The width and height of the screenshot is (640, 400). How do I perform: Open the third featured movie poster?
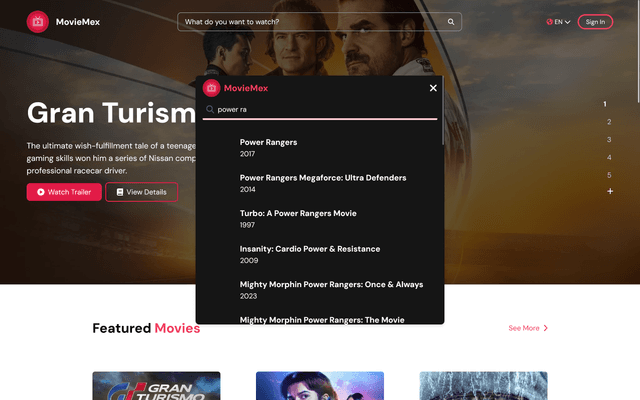pos(483,386)
